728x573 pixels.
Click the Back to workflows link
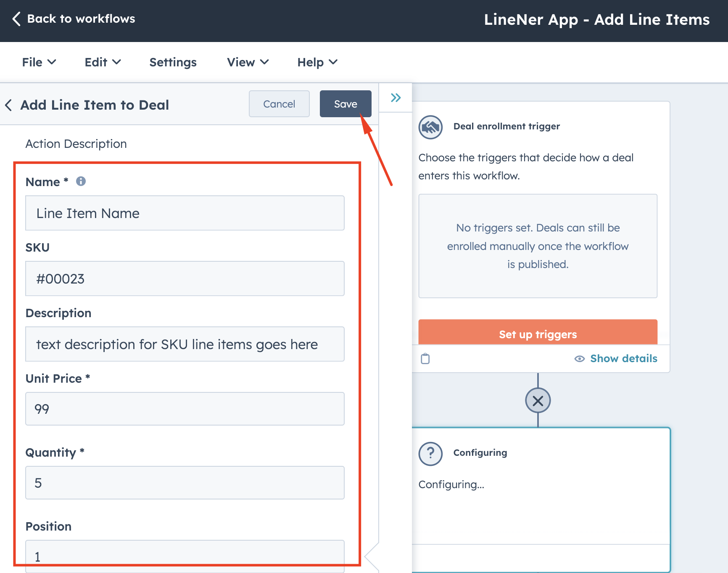tap(81, 19)
